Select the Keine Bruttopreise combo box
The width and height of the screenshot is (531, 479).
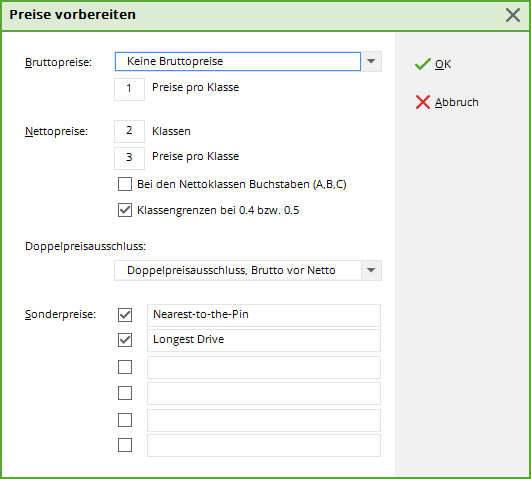238,61
